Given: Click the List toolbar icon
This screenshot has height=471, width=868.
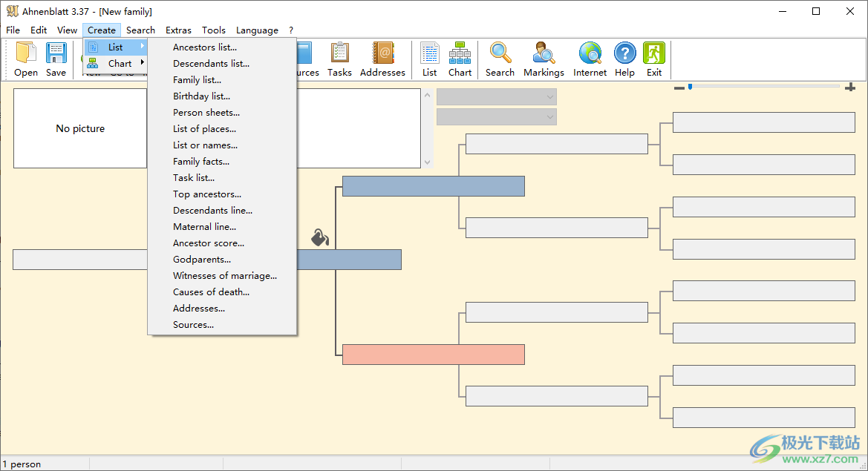Looking at the screenshot, I should pyautogui.click(x=430, y=59).
